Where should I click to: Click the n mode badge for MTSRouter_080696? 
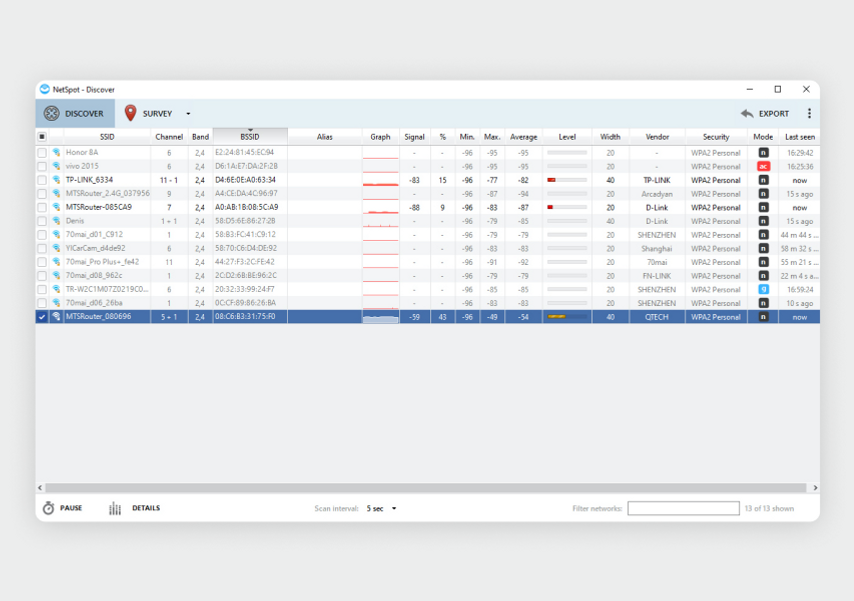763,317
